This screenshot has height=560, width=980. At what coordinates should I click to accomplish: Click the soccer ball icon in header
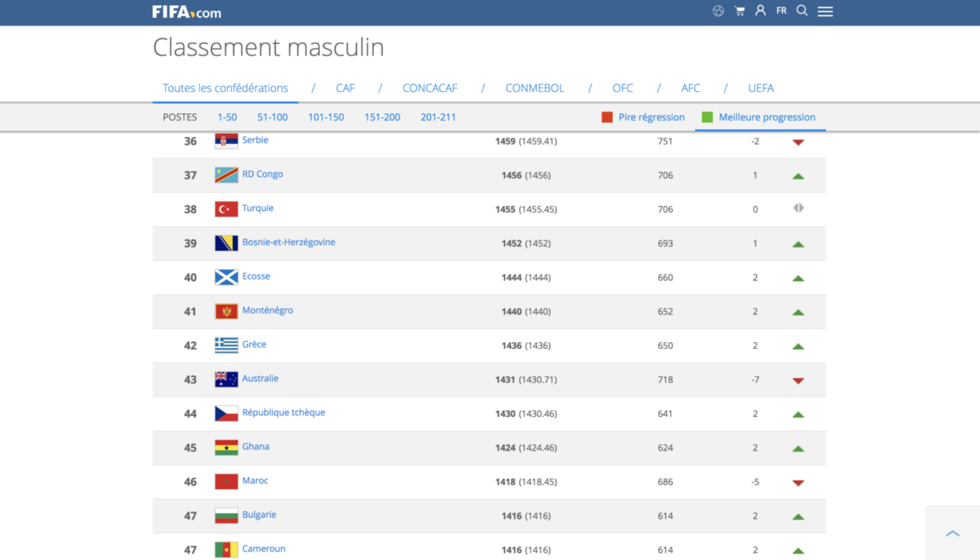[718, 11]
